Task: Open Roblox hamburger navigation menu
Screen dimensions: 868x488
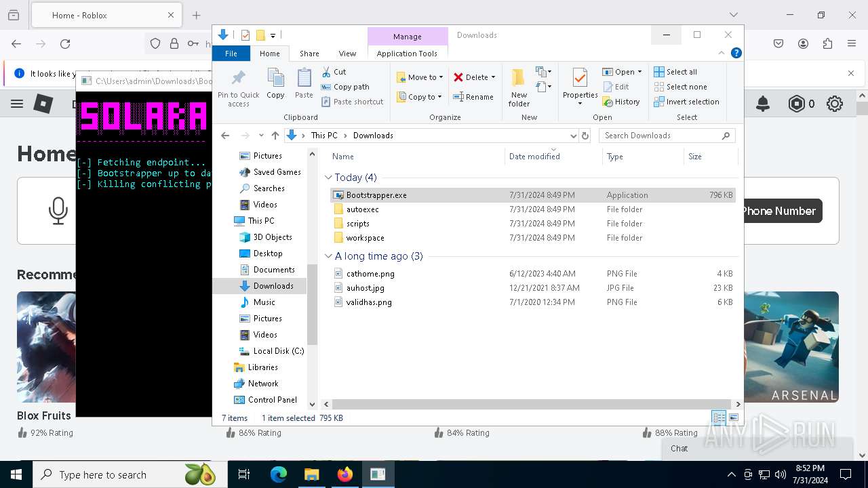Action: [x=17, y=104]
